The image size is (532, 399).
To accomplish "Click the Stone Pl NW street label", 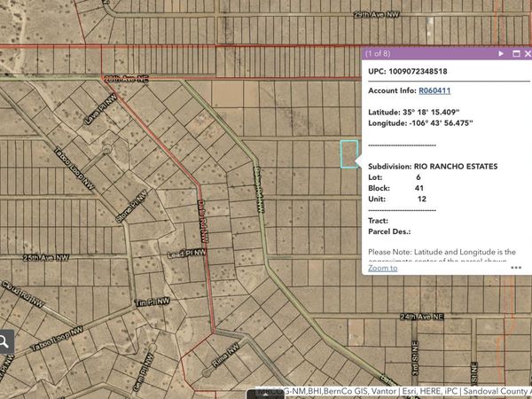I will pos(131,207).
